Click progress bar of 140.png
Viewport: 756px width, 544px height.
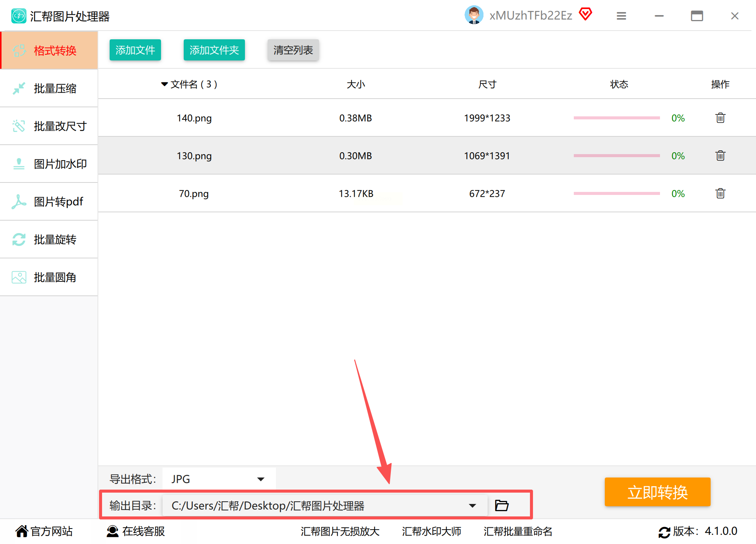coord(617,118)
